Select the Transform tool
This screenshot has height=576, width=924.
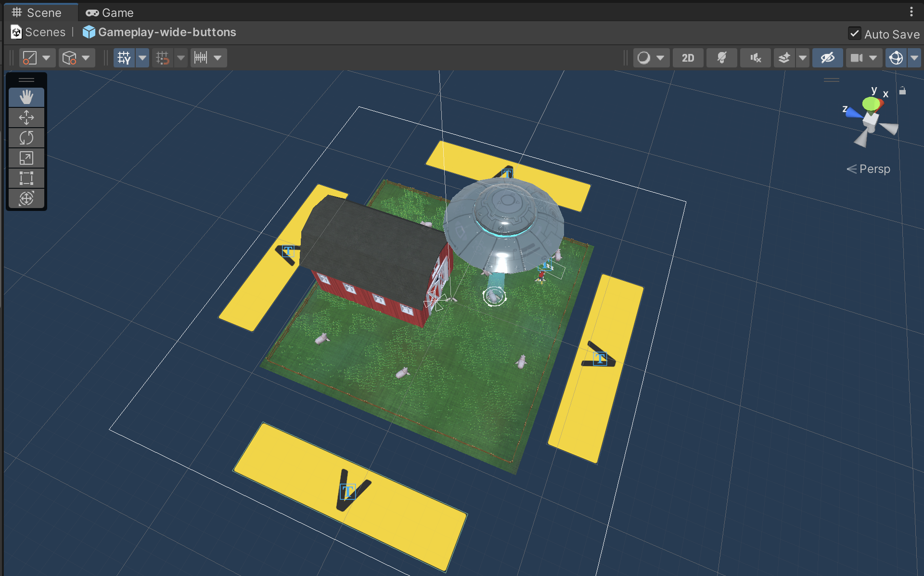coord(26,198)
